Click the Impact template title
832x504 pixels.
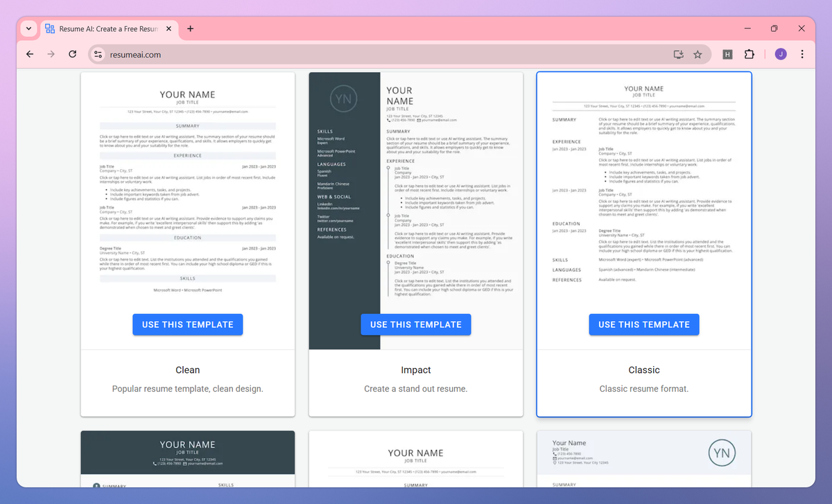tap(416, 370)
